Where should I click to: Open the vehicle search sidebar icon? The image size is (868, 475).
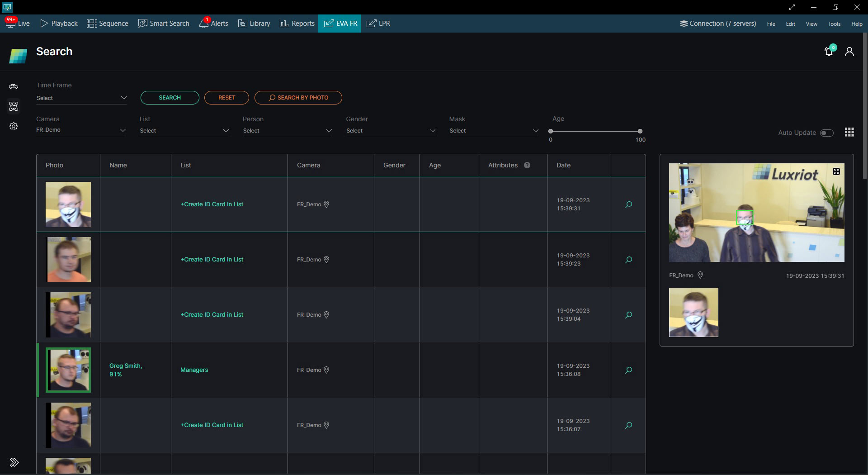pyautogui.click(x=14, y=86)
